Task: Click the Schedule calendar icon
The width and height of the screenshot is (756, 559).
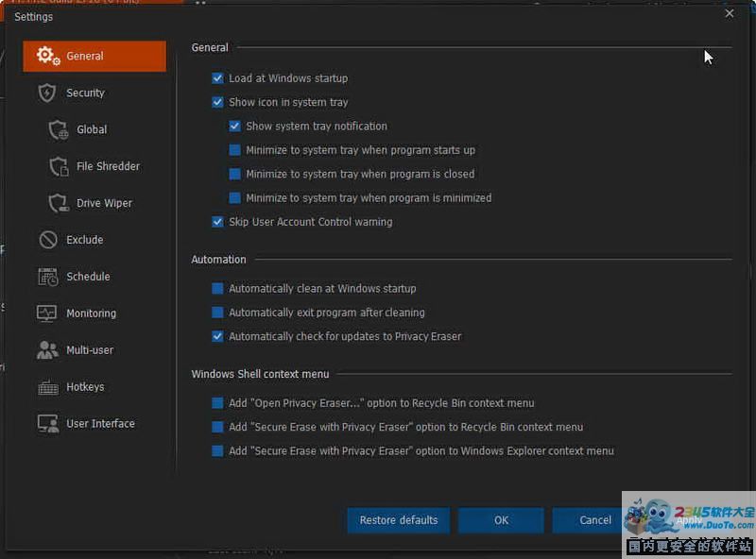Action: [x=48, y=277]
